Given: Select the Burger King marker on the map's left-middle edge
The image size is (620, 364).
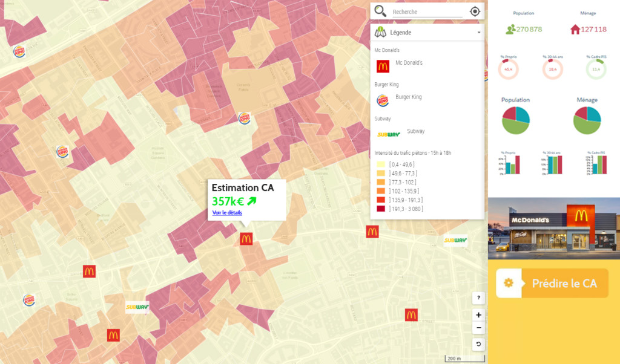Looking at the screenshot, I should pos(62,152).
